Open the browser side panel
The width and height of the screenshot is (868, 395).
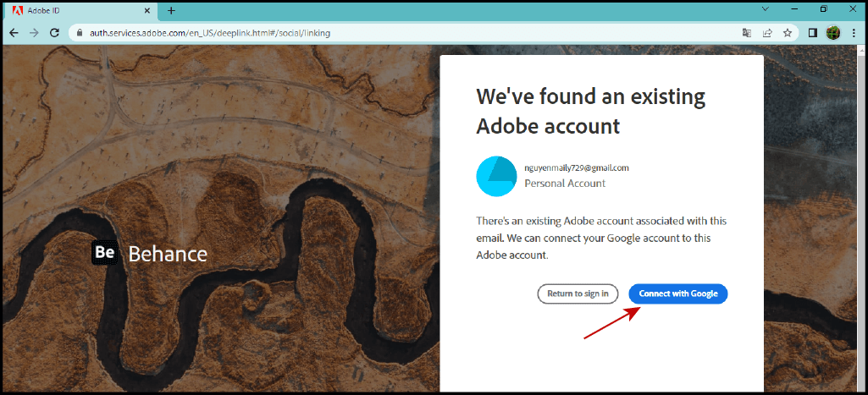[x=812, y=33]
